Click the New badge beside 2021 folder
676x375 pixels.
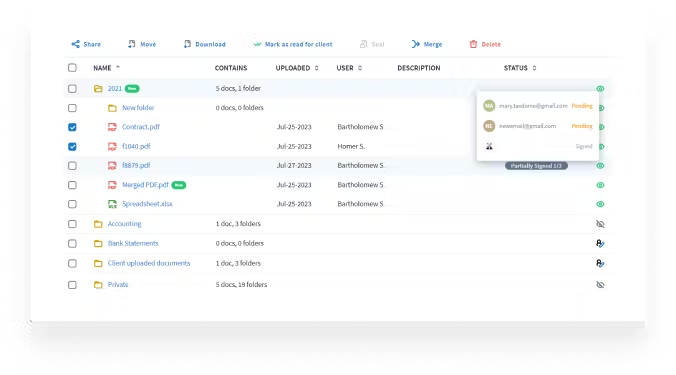(x=132, y=88)
